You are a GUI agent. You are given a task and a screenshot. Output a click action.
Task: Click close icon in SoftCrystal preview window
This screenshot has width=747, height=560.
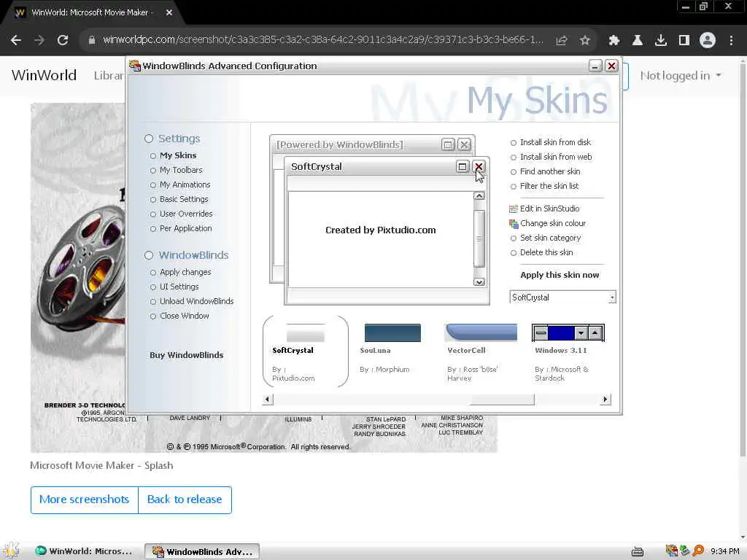[x=479, y=167]
